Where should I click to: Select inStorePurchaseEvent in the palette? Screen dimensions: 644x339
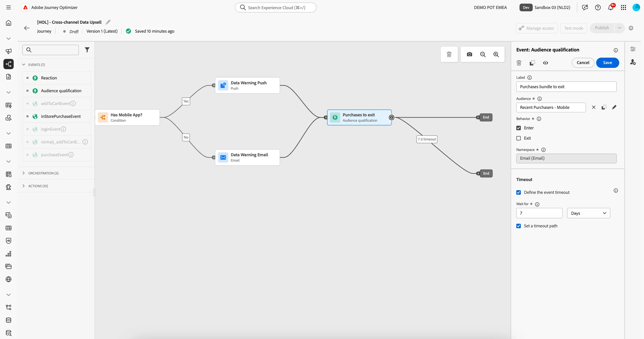(57, 116)
